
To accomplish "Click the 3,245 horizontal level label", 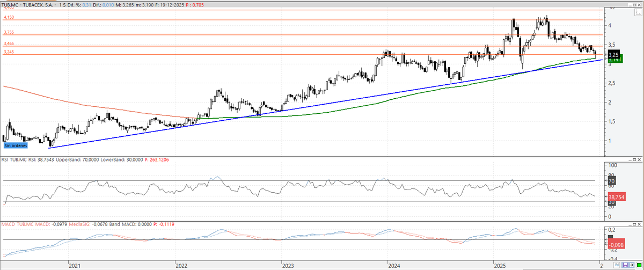I will [9, 52].
